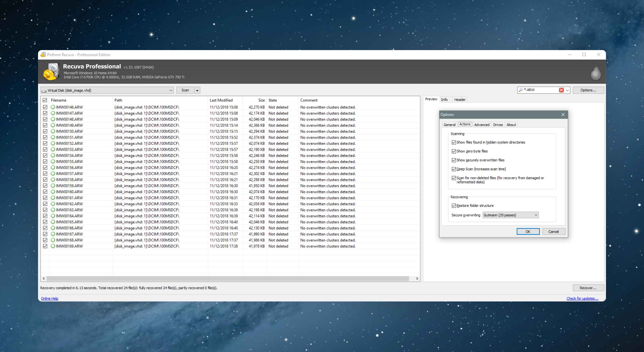Enable Restore folder structure checkbox
The image size is (644, 352).
[x=453, y=205]
